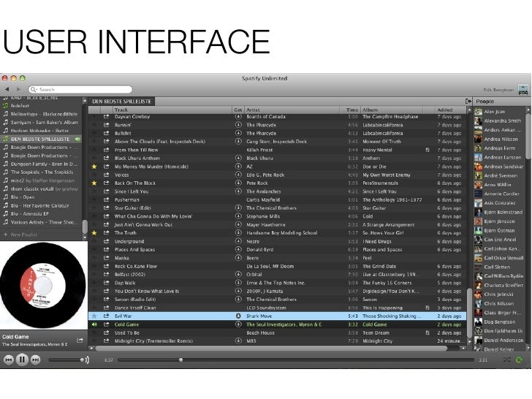Open DEN BEDSTE SPILLELISTE tab header

(121, 102)
